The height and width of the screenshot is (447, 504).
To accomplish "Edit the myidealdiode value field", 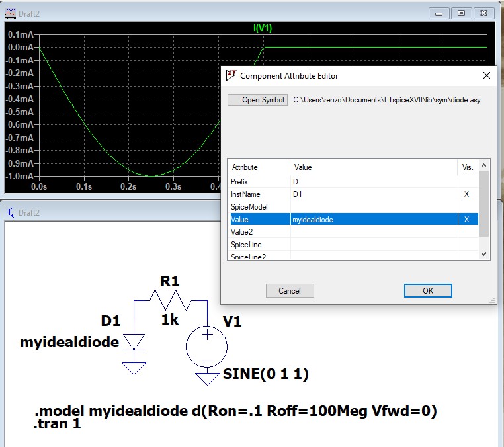I will (x=373, y=220).
